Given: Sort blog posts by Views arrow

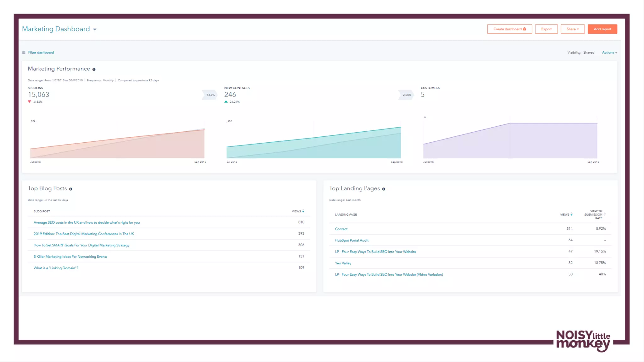Looking at the screenshot, I should [x=303, y=211].
